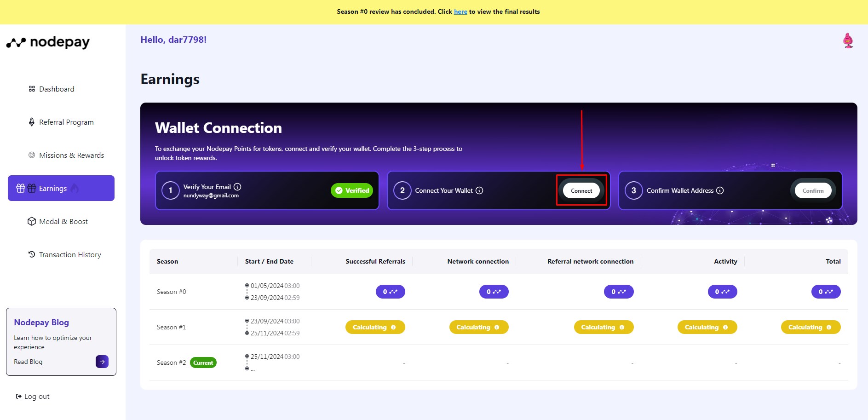This screenshot has width=868, height=420.
Task: Click Referral network connection header
Action: (x=591, y=261)
